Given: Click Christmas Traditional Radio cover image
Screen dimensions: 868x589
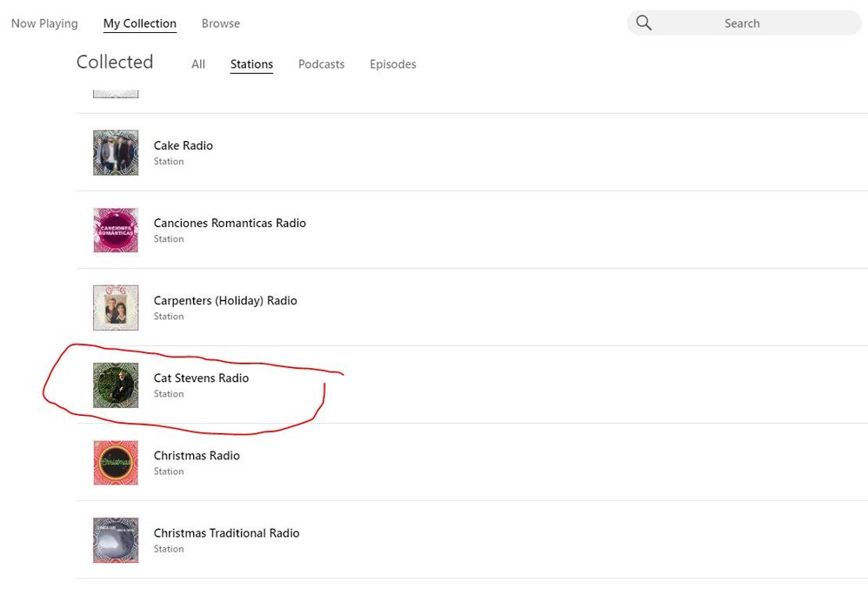Looking at the screenshot, I should tap(116, 540).
